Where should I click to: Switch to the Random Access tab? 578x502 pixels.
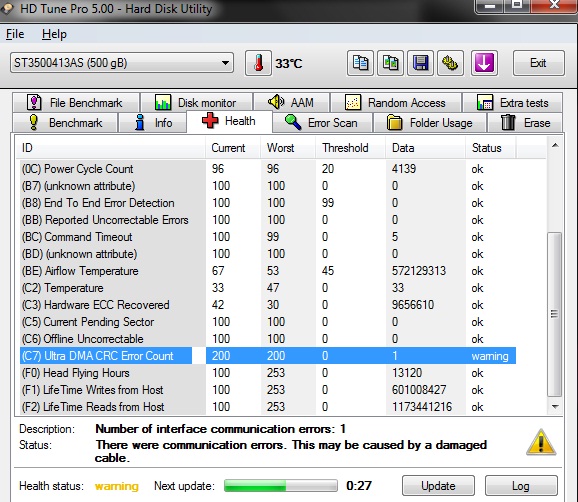click(396, 102)
